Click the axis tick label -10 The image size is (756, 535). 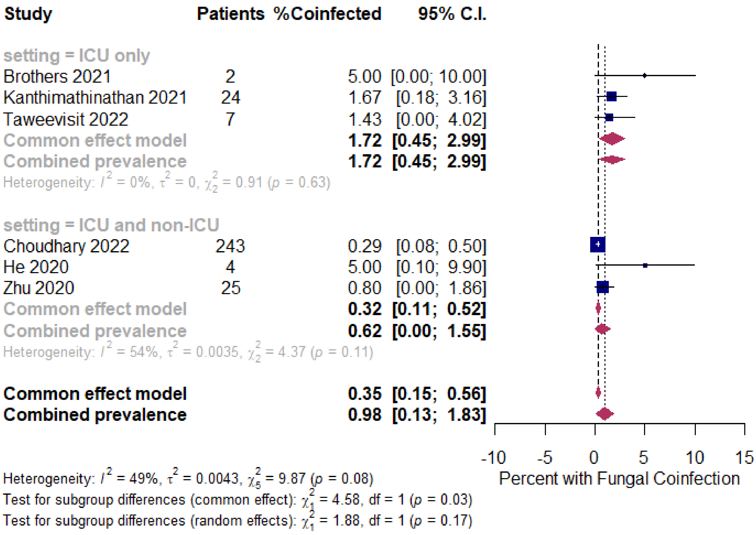[494, 457]
